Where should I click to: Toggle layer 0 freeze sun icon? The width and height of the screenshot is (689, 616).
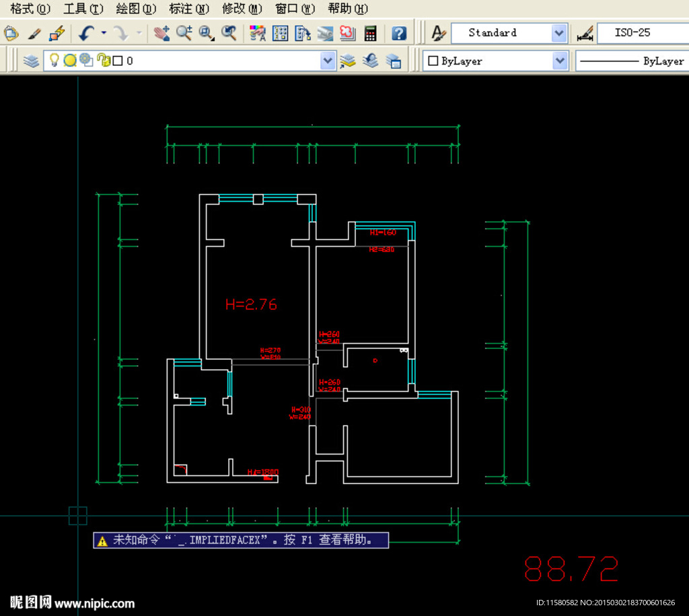point(70,61)
